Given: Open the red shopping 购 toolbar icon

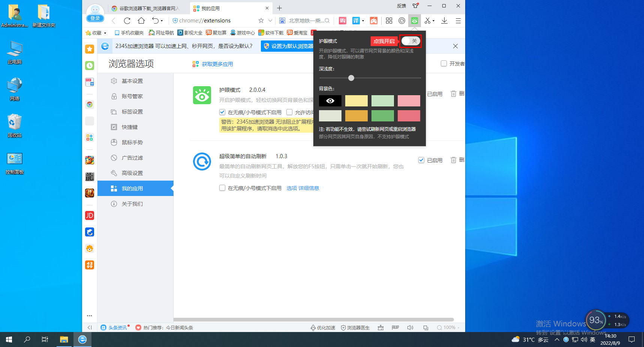Looking at the screenshot, I should (342, 21).
